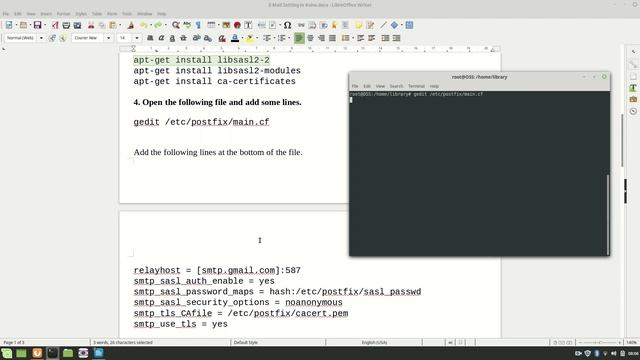
Task: Export directly as PDF
Action: click(55, 25)
